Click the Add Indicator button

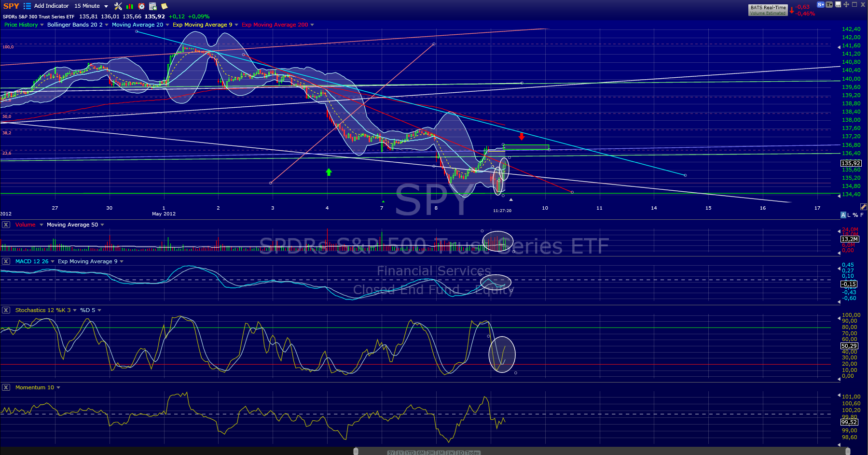pos(51,6)
